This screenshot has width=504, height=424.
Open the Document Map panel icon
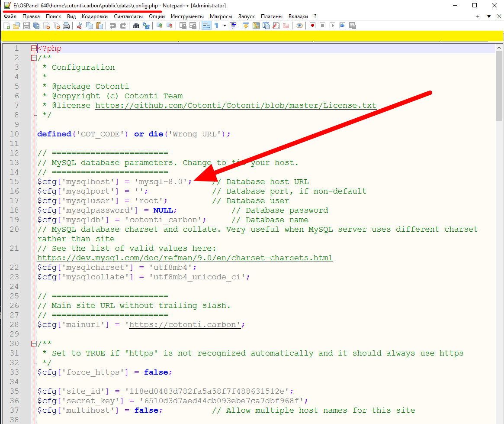click(x=256, y=26)
